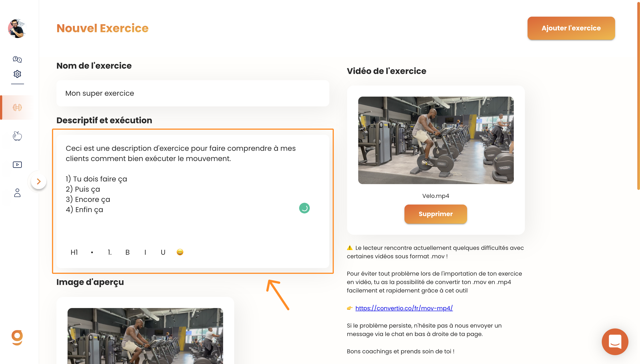Screen dimensions: 640x364
Task: Click the green grammar assistant icon
Action: [x=304, y=208]
